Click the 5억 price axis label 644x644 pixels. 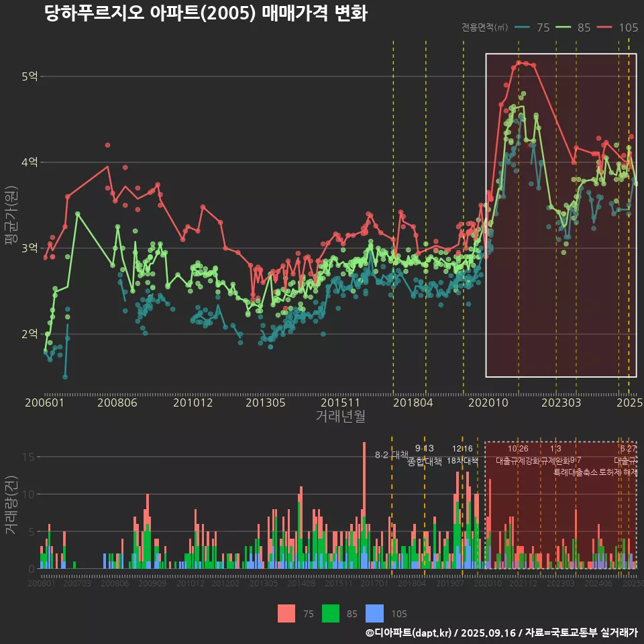(30, 76)
